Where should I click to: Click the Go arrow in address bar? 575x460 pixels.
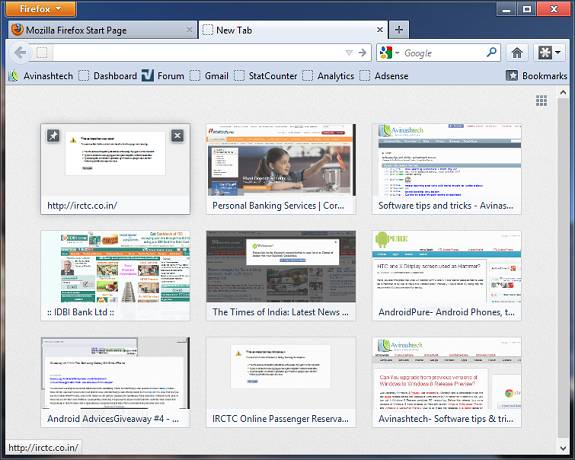362,53
